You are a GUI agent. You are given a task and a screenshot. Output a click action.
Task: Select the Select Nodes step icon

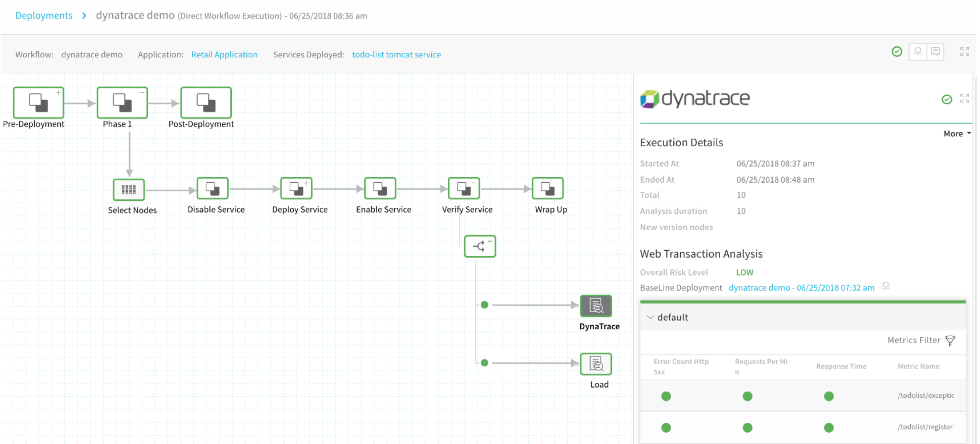tap(129, 189)
